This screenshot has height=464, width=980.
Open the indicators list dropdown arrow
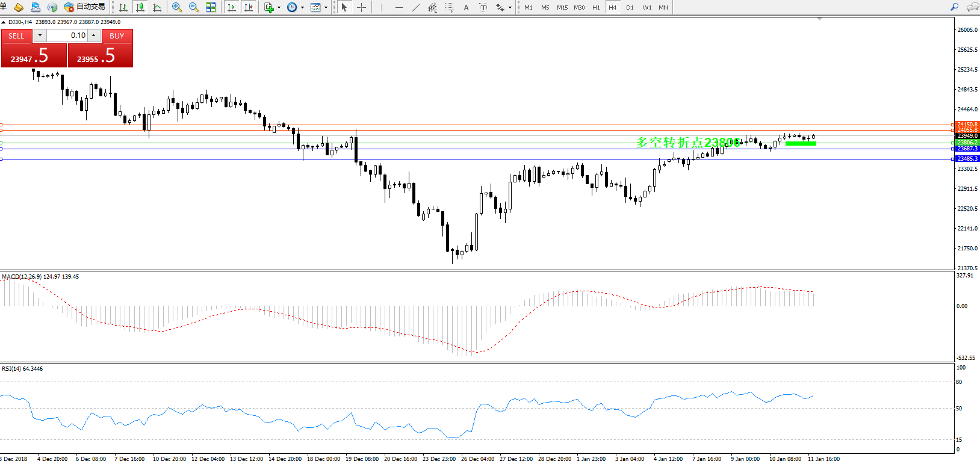tap(279, 8)
